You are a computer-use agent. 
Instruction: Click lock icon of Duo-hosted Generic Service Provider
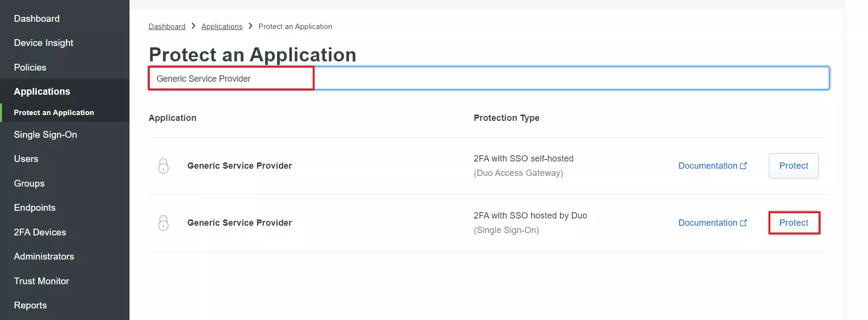(x=163, y=223)
